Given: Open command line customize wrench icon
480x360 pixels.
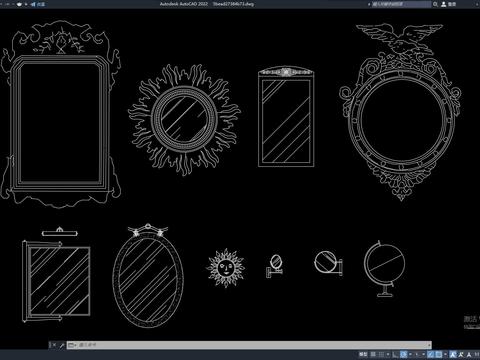Looking at the screenshot, I should (x=62, y=345).
